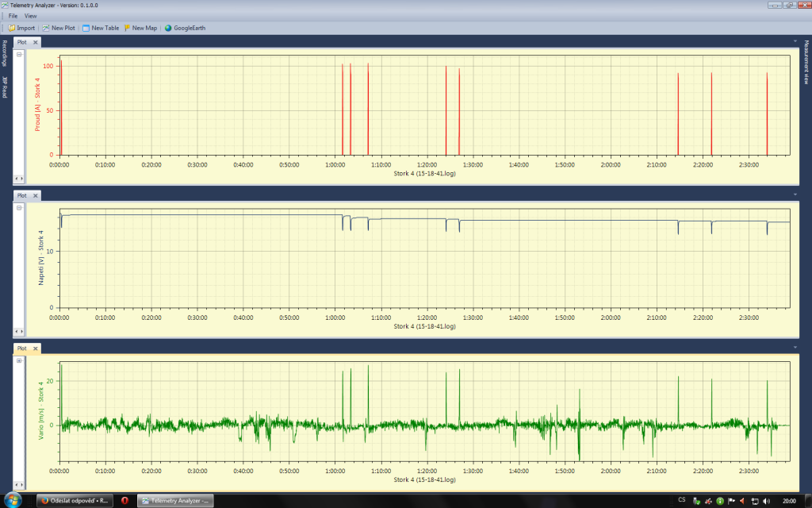Open the Measurement view side panel
Viewport: 812px width, 508px height.
click(x=806, y=63)
